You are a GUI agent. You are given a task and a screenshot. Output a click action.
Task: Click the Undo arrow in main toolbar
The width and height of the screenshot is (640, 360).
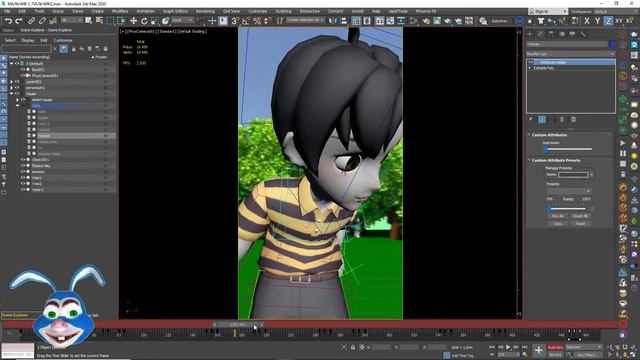click(x=8, y=20)
